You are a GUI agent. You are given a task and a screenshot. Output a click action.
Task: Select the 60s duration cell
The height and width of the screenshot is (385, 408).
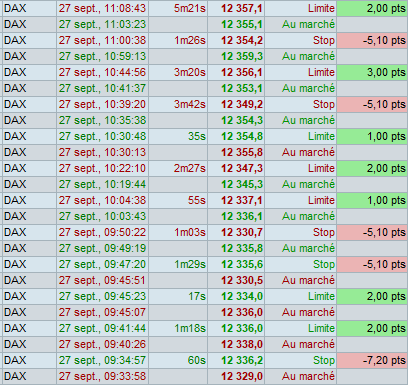pos(178,360)
